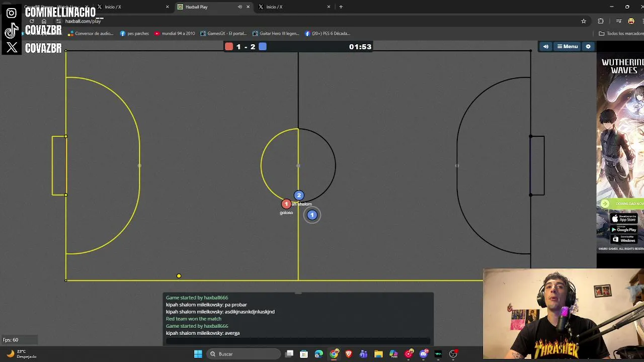Open Microsoft 365 taskbar icon
Screen dimensions: 644x362
[393, 354]
